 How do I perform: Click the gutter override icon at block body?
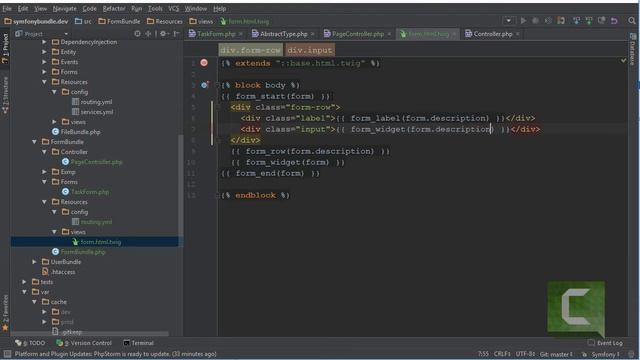[x=204, y=85]
